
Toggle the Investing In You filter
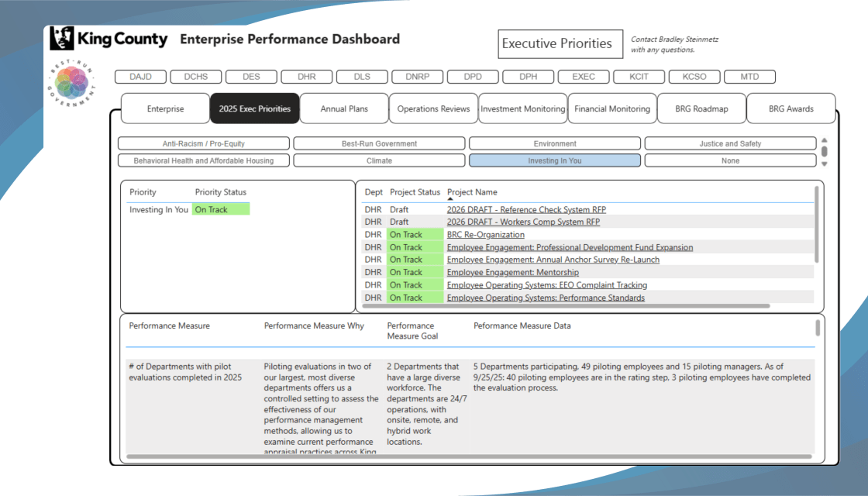554,160
